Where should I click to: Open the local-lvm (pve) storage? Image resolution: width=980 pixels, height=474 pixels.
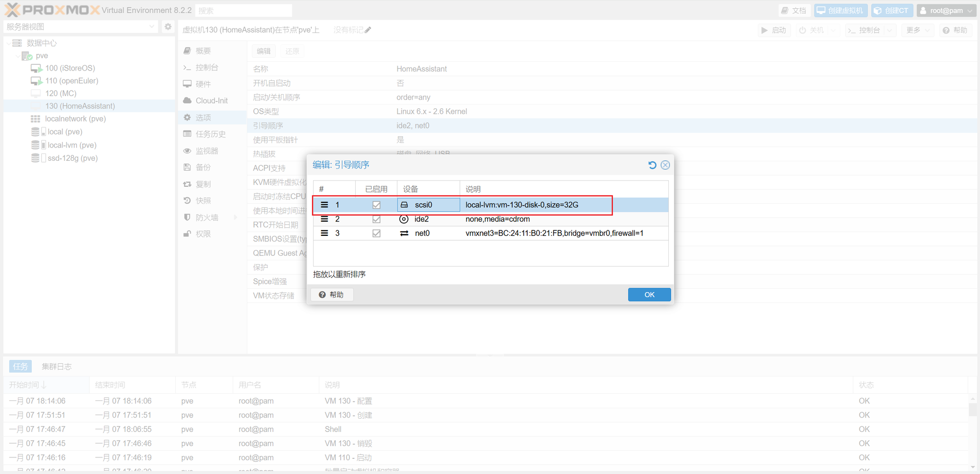click(72, 145)
